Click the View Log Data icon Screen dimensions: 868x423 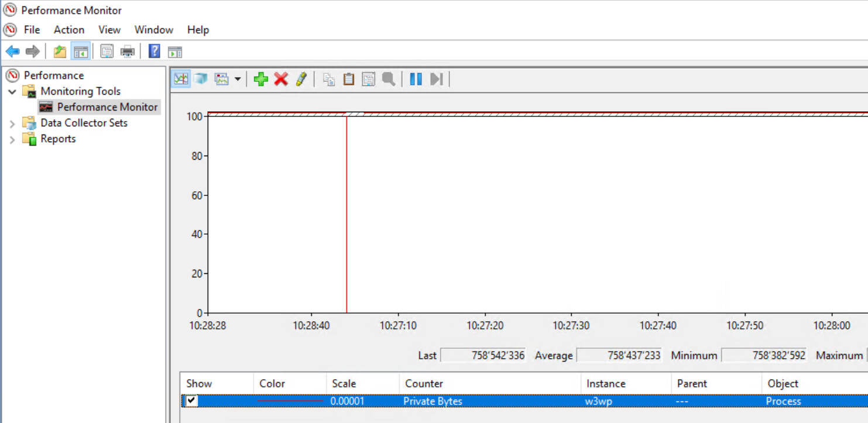(x=201, y=79)
